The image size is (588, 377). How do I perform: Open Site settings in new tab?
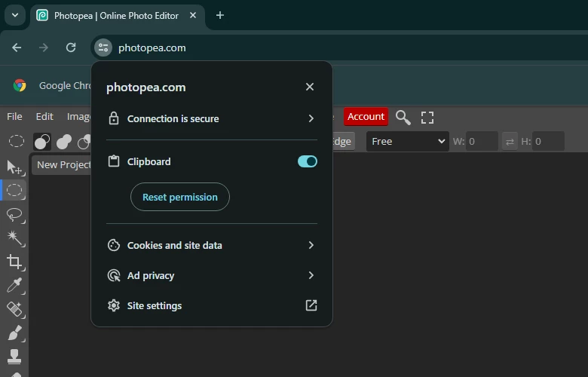212,305
